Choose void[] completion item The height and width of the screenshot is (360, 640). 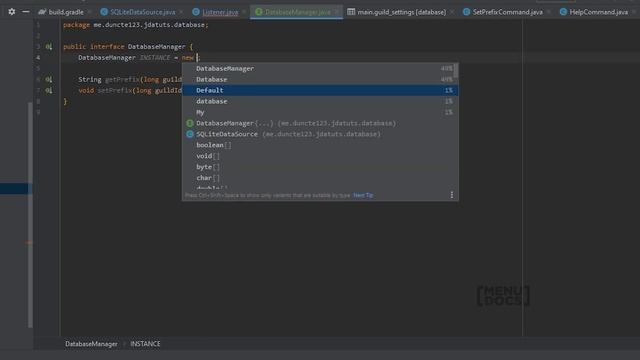pos(320,156)
